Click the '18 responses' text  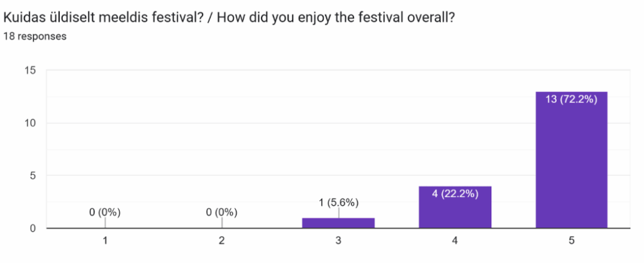[35, 36]
